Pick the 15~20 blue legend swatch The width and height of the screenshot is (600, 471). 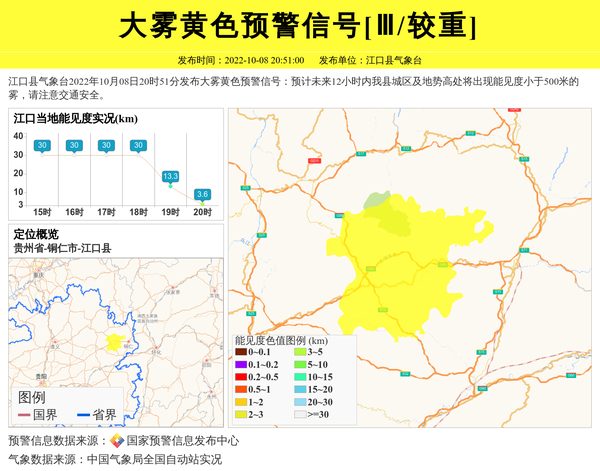pyautogui.click(x=300, y=389)
